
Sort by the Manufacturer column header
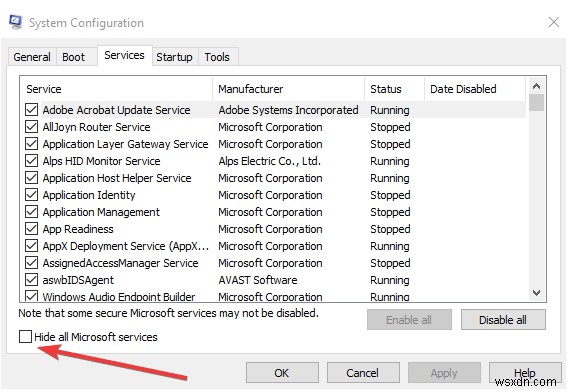click(289, 89)
